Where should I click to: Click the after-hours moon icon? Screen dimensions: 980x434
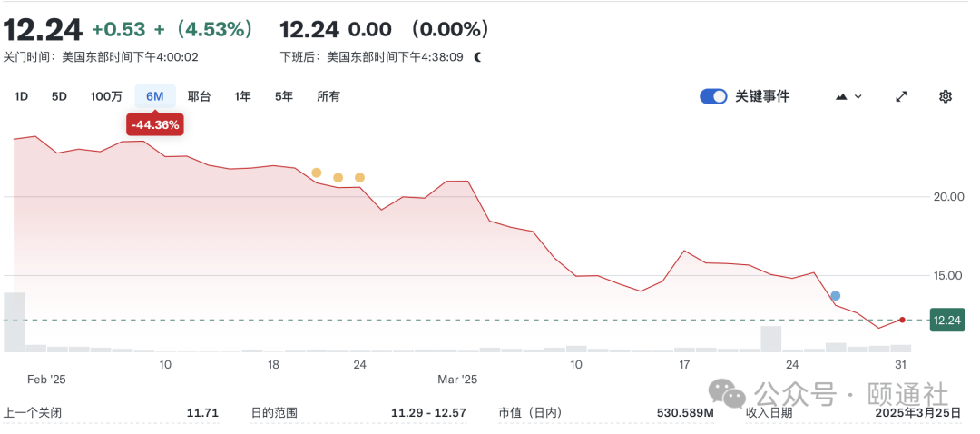click(478, 56)
